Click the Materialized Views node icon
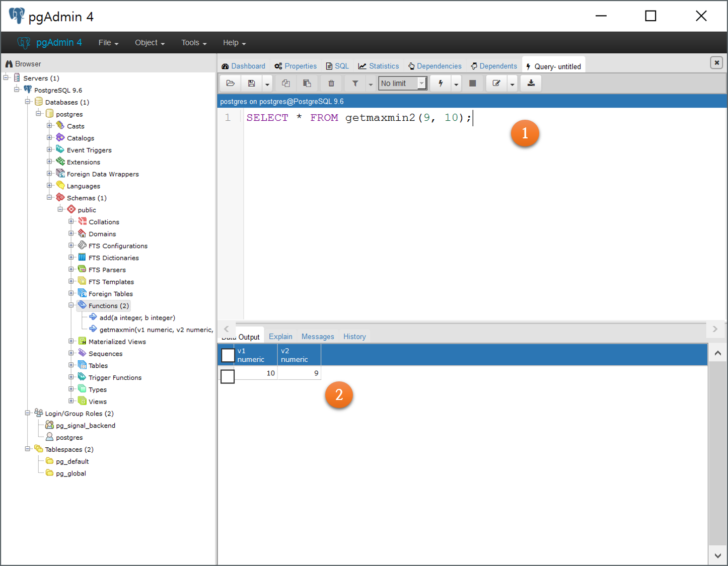Screen dimensions: 728x566 pos(83,341)
